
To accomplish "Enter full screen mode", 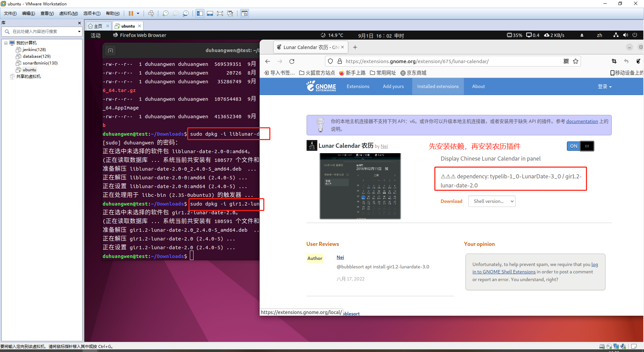I will tap(220, 13).
